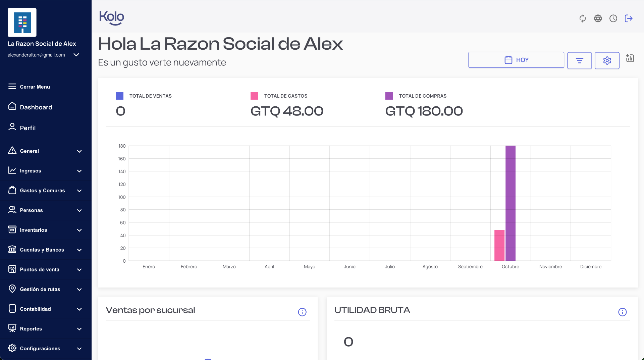This screenshot has height=360, width=644.
Task: Toggle Total de Gastos legend swatch
Action: (x=254, y=96)
